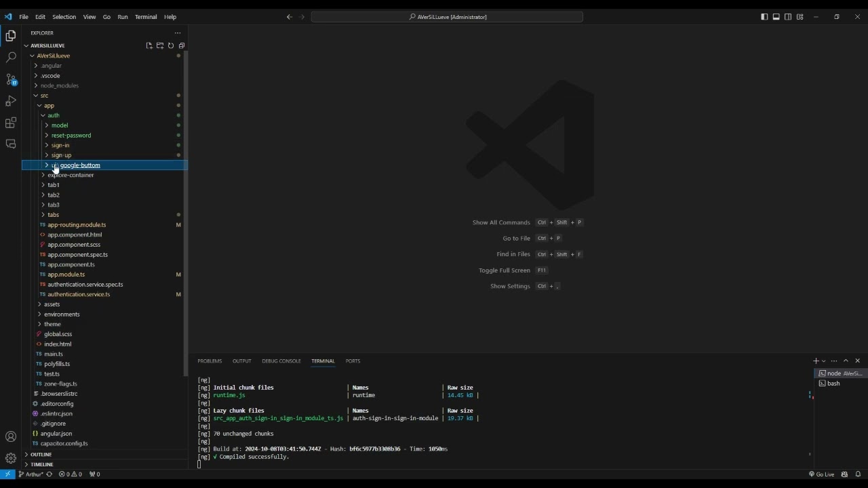Open app.component.html file
Screen dimensions: 868x488
[75, 235]
